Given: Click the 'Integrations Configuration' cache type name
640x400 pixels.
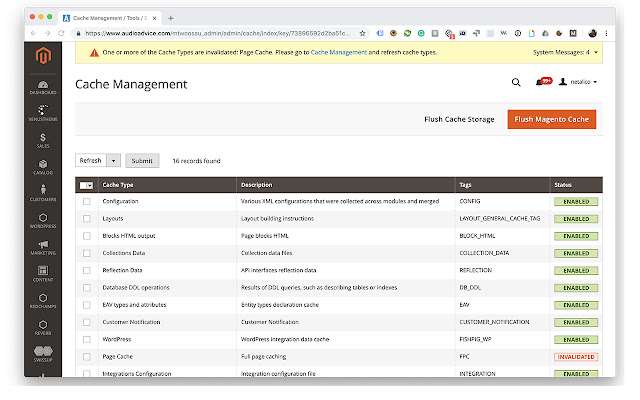Looking at the screenshot, I should (137, 373).
